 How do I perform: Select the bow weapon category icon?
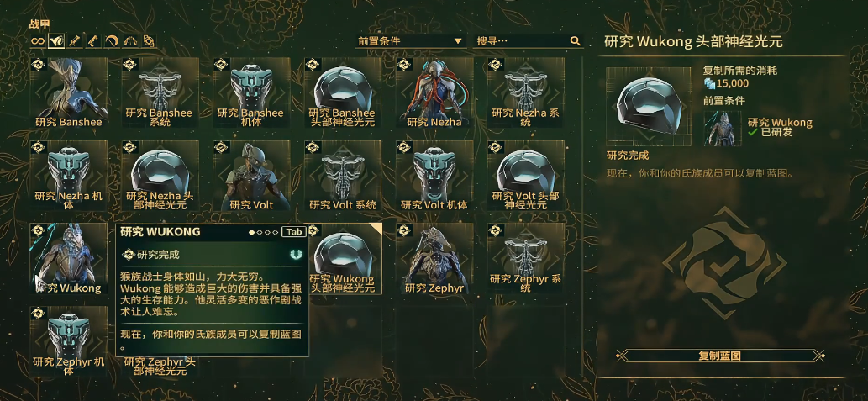click(x=112, y=41)
